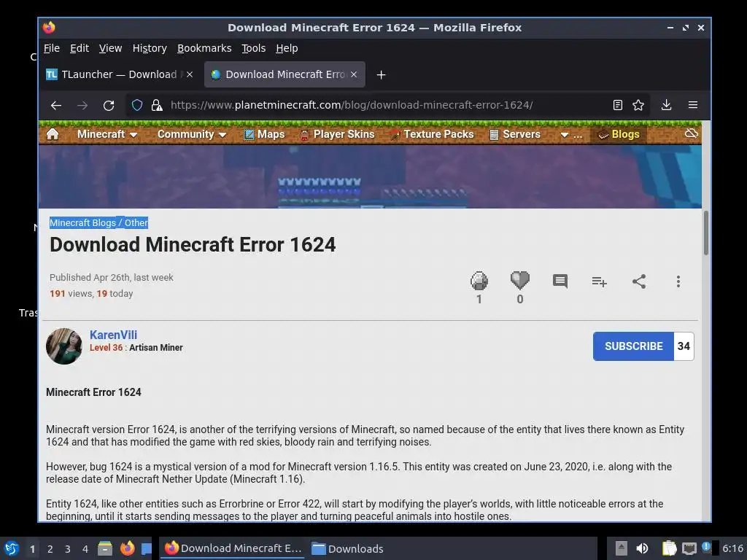
Task: Open Texture Packs section
Action: pos(432,134)
